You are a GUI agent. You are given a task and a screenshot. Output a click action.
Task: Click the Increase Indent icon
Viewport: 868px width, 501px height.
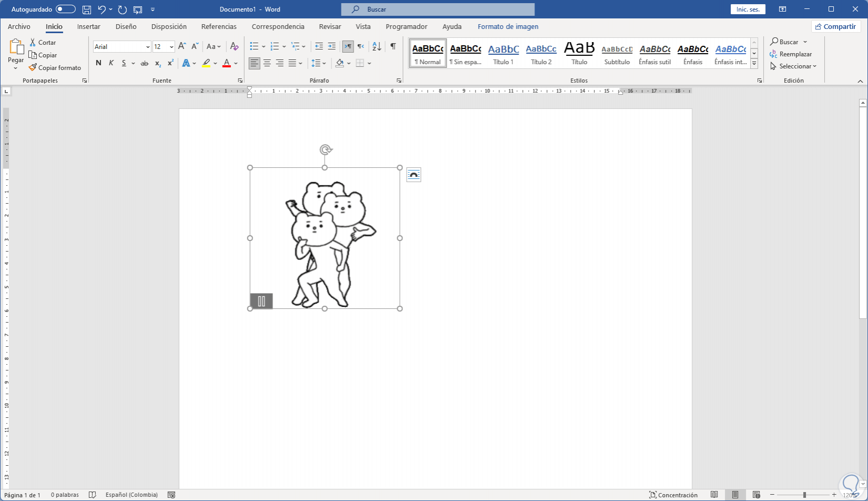click(331, 47)
